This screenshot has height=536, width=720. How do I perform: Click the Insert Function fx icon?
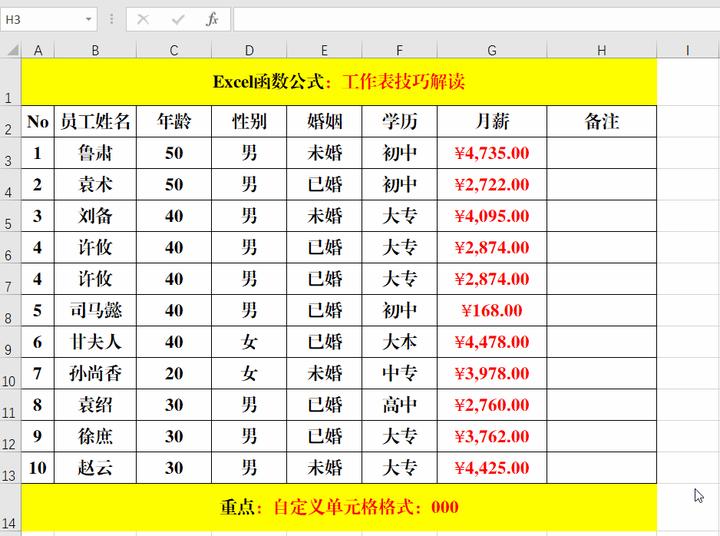coord(212,19)
